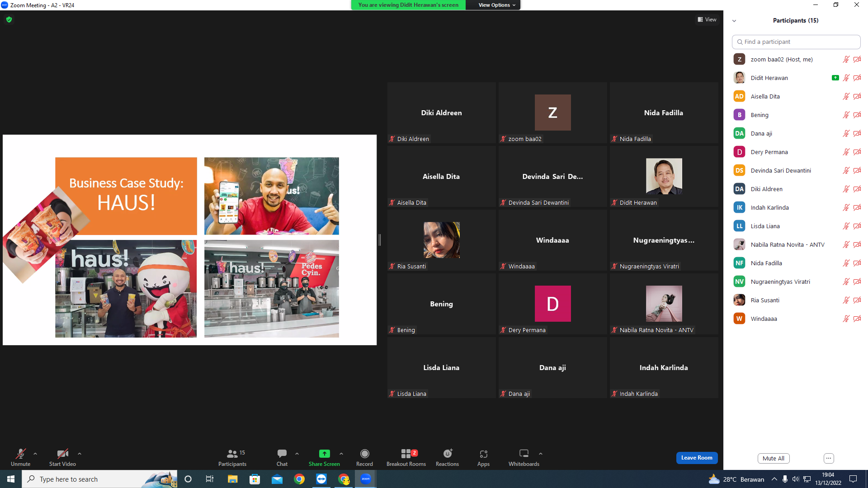Collapse the Participants panel chevron

734,21
